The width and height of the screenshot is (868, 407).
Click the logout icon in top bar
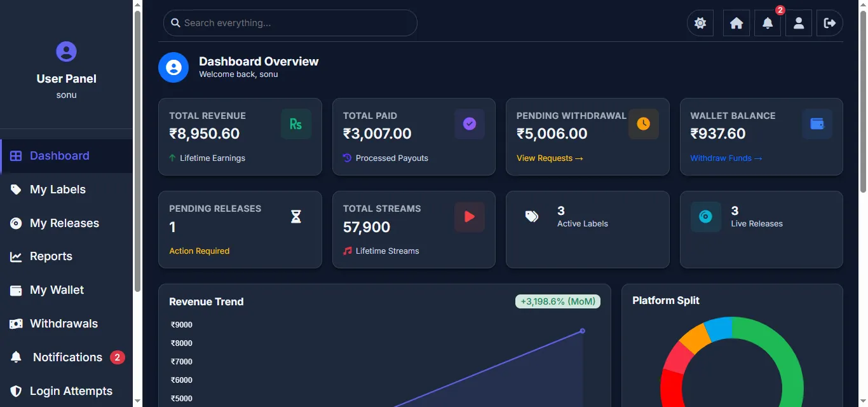pyautogui.click(x=830, y=23)
